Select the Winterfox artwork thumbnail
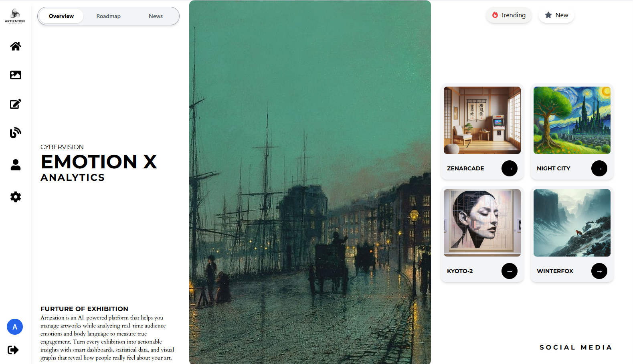The width and height of the screenshot is (633, 364). [572, 223]
